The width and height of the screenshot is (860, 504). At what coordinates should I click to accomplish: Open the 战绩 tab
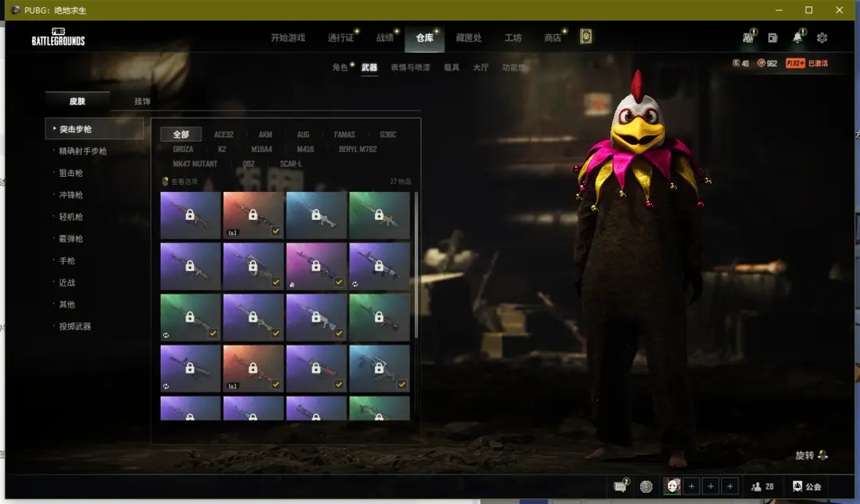point(385,38)
